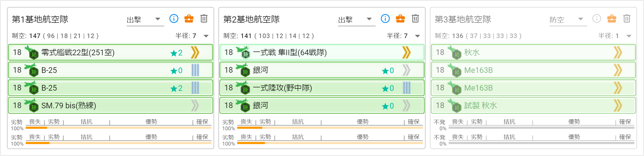Screen dimensions: 644x156
Task: Open 出撃 mode dropdown for 第1基地航空隊
Action: click(x=145, y=20)
